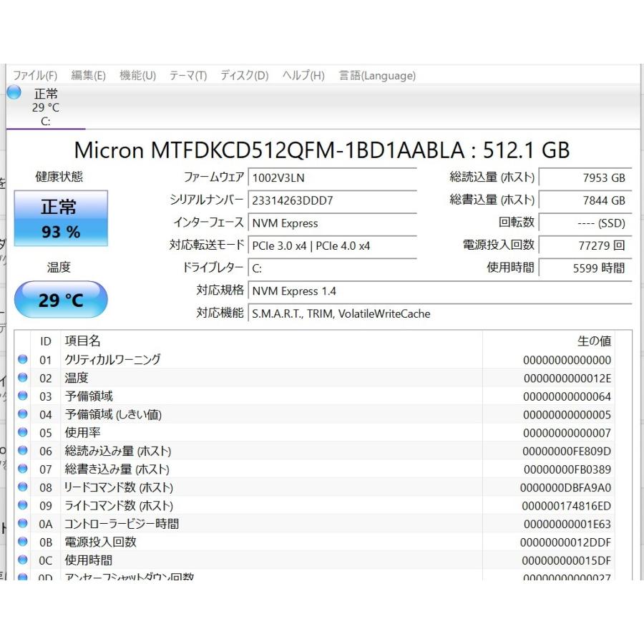This screenshot has height=644, width=644.
Task: Click rotation rate value ---- (SSD)
Action: [x=585, y=223]
